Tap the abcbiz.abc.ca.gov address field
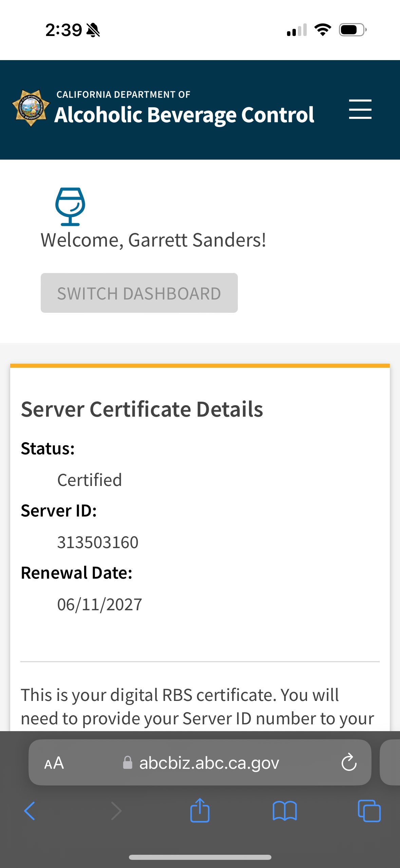The height and width of the screenshot is (868, 400). point(209,763)
